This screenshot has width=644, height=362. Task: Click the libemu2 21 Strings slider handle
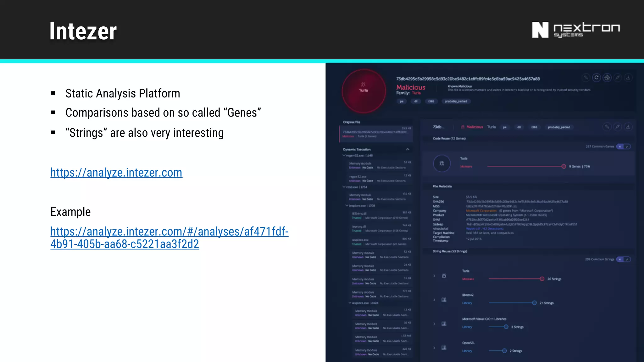point(534,303)
